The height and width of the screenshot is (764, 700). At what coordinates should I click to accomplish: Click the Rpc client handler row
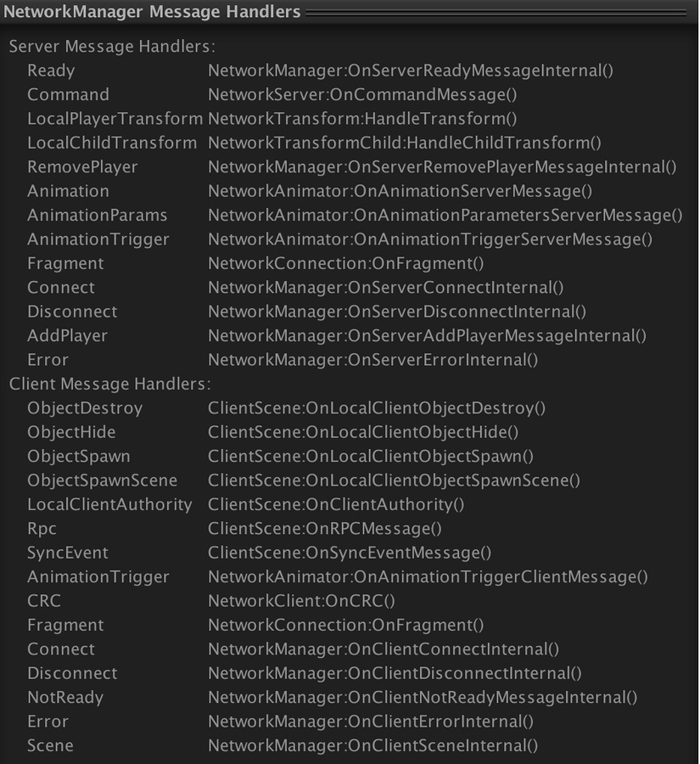click(x=42, y=528)
